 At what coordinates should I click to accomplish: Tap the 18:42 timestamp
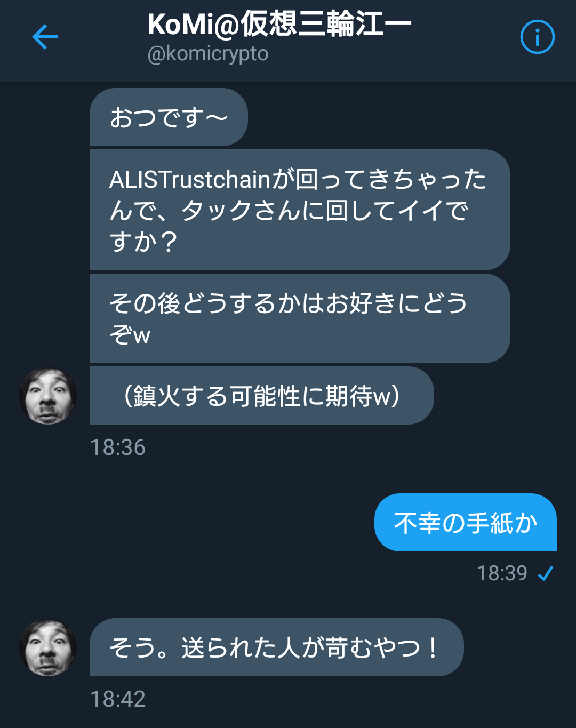118,699
